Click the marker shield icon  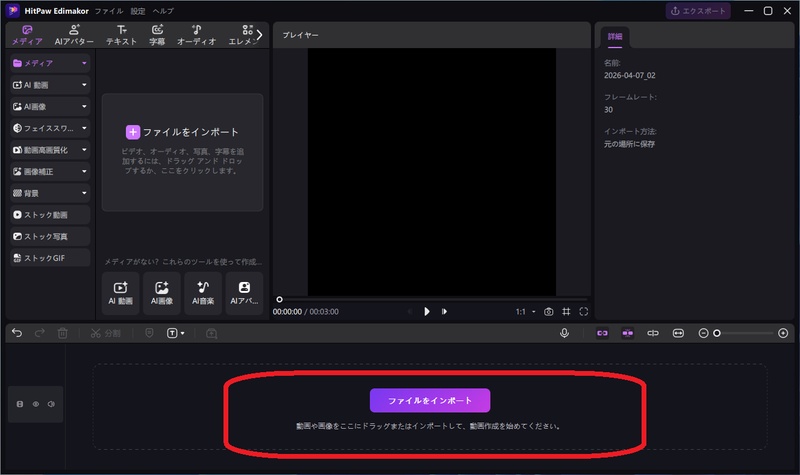pos(149,333)
